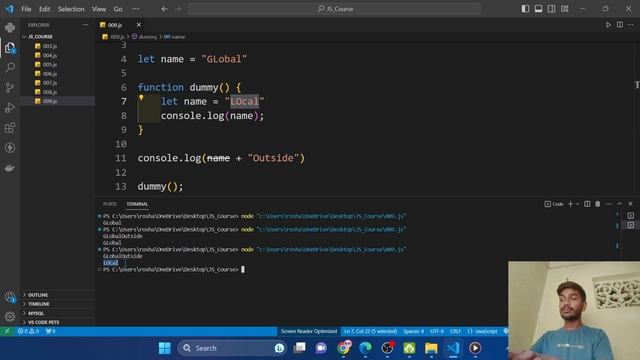Viewport: 640px width, 360px height.
Task: Open the View menu
Action: (x=99, y=9)
